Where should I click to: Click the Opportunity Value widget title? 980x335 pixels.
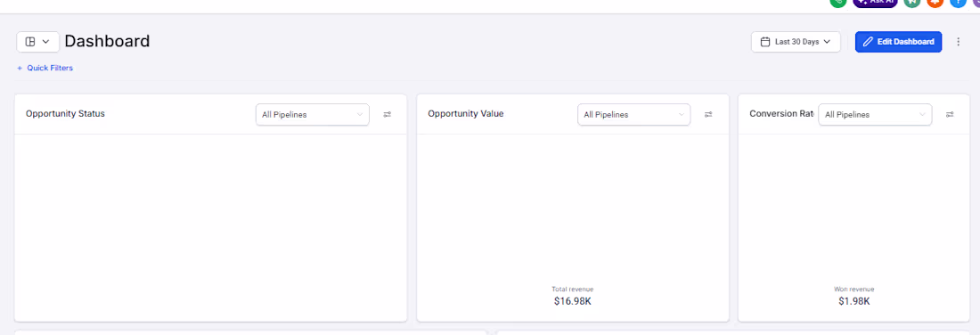click(x=466, y=114)
